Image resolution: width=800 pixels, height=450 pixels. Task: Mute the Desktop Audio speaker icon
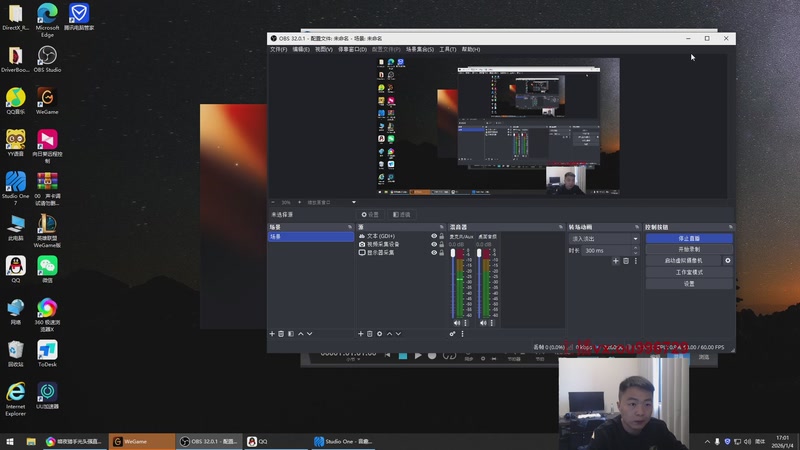(483, 323)
